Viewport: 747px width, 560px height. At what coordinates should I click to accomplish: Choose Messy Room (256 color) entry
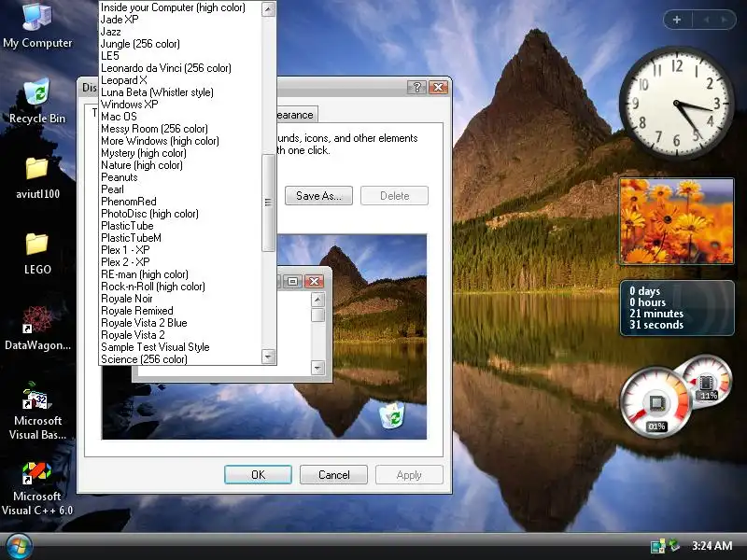click(x=180, y=129)
